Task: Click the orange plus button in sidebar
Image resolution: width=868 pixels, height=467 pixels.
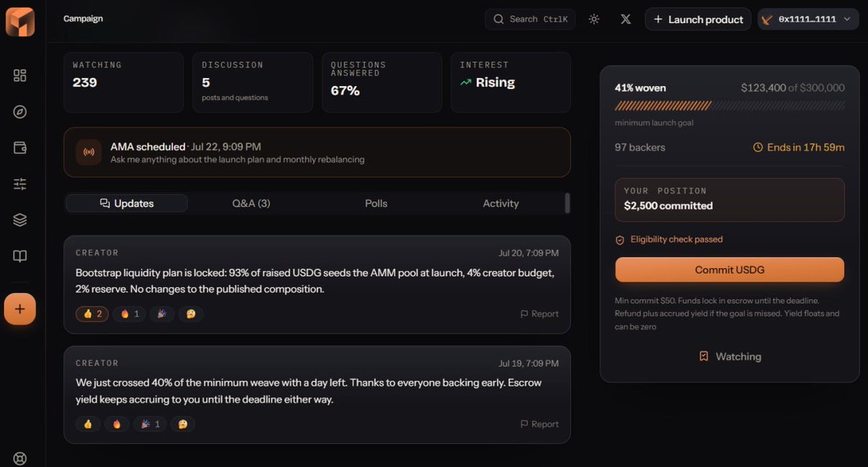Action: point(20,309)
